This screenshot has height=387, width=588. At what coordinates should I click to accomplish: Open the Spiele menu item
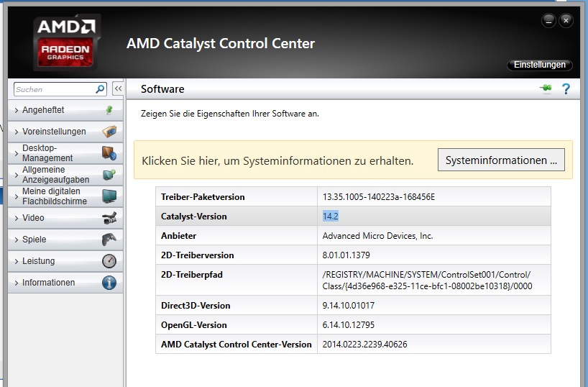point(65,240)
